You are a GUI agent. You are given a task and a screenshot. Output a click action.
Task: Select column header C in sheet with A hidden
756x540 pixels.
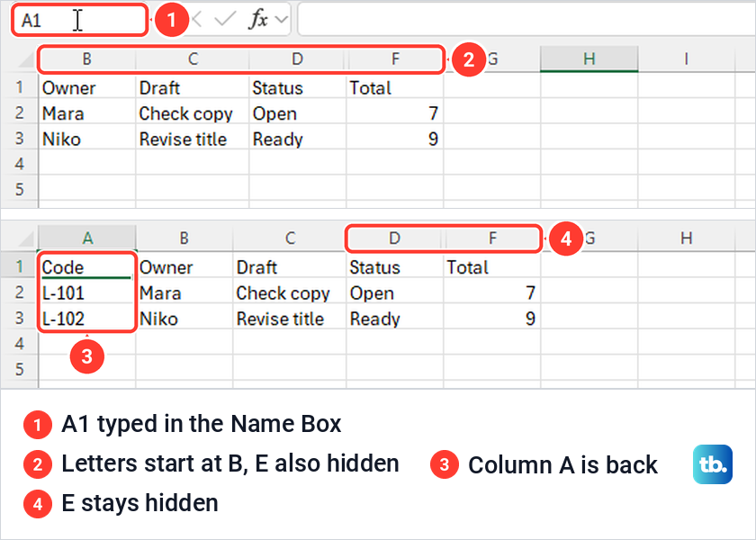coord(193,59)
